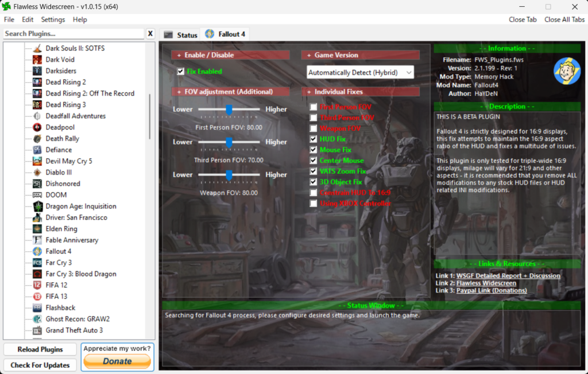Click the Donate button
The height and width of the screenshot is (374, 588).
117,361
